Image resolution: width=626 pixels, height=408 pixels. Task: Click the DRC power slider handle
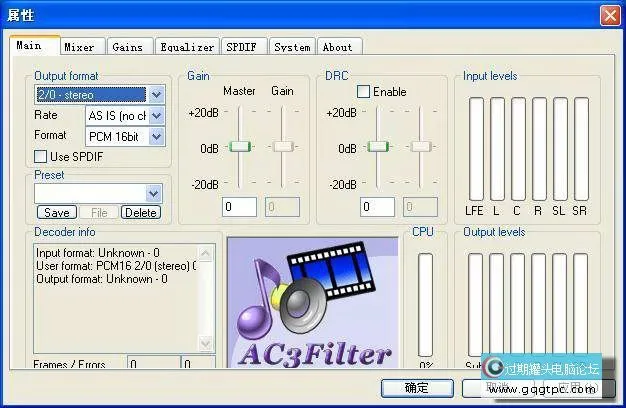(377, 147)
